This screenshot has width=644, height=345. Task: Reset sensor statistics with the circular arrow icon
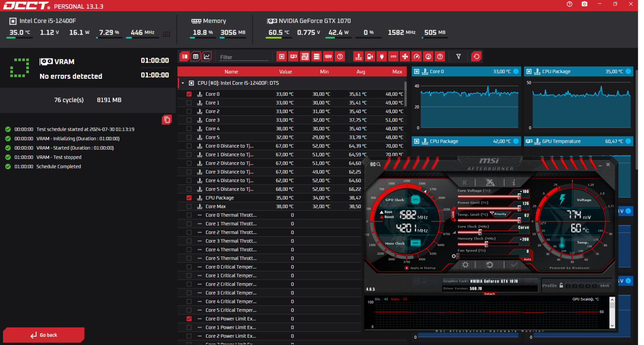tap(476, 57)
